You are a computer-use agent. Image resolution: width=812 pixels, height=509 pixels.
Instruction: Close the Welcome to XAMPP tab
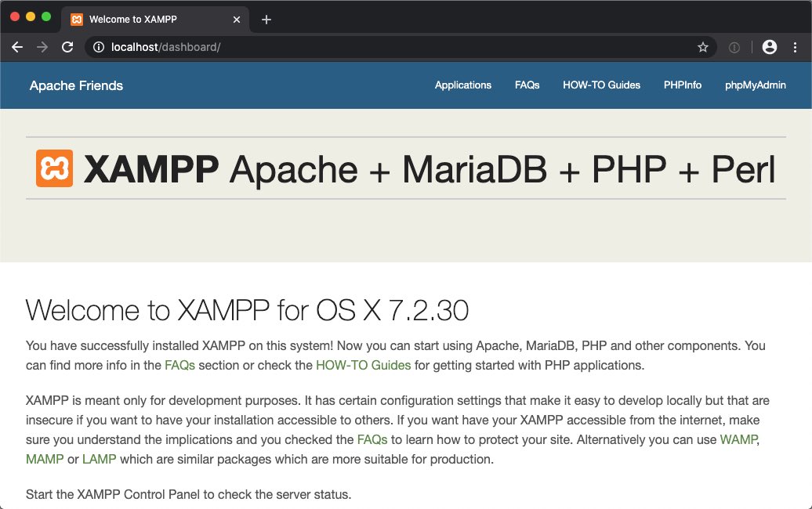tap(237, 20)
